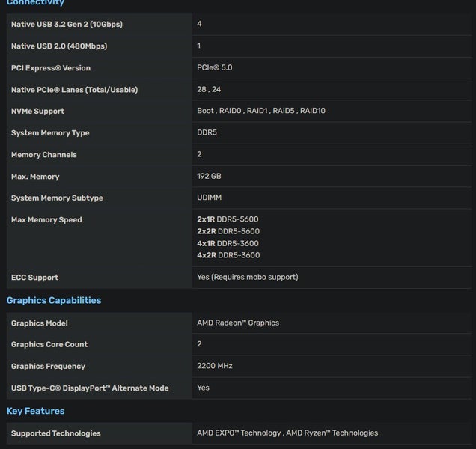Click the Key Features heading
The height and width of the screenshot is (449, 476).
click(x=35, y=411)
